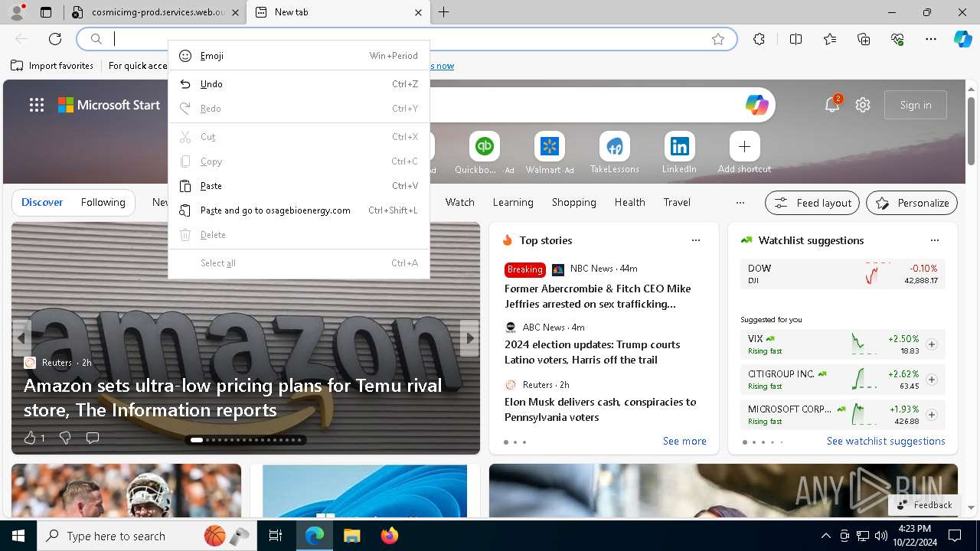Image resolution: width=980 pixels, height=551 pixels.
Task: Open the Extensions puzzle icon
Action: [759, 39]
